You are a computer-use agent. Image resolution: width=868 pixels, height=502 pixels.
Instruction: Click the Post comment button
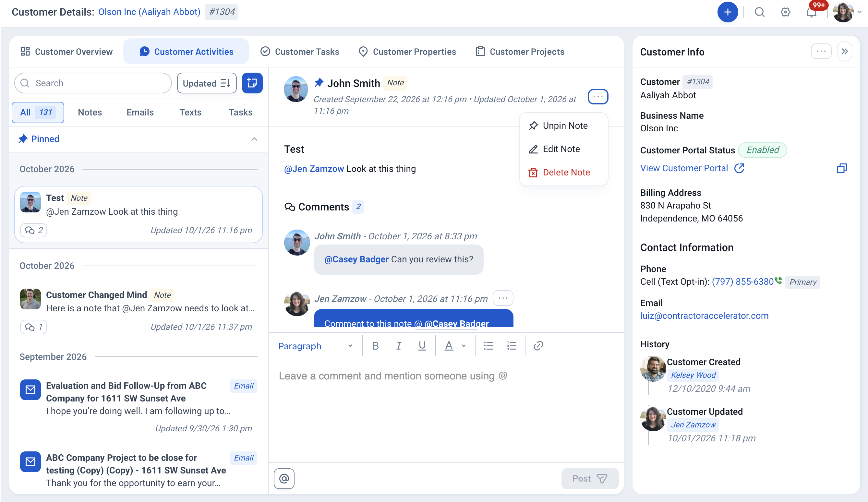pyautogui.click(x=590, y=478)
